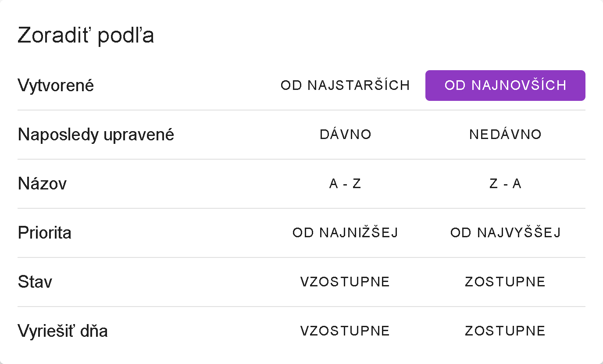Choose NEDÁVNO for Naposledy upravené
The image size is (603, 364).
pyautogui.click(x=505, y=135)
